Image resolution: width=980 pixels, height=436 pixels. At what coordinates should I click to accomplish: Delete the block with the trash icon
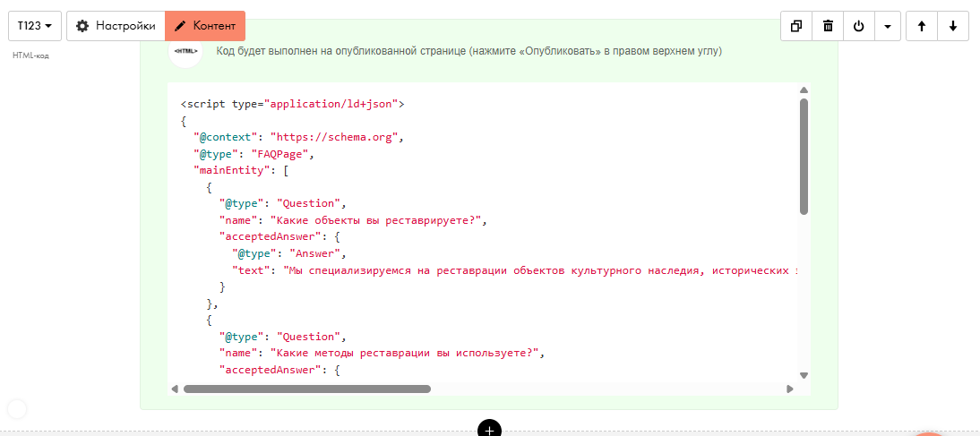(x=828, y=26)
